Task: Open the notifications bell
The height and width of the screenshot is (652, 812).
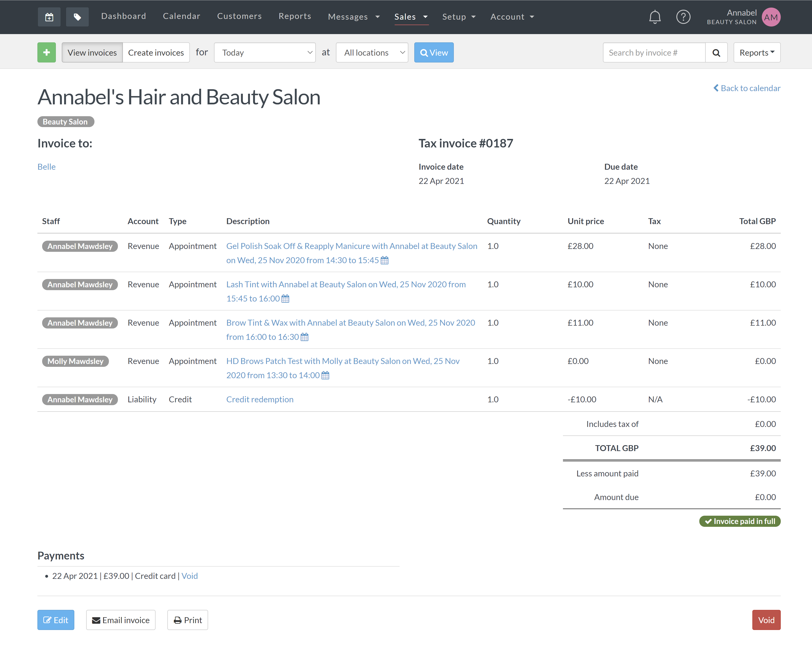Action: (655, 17)
